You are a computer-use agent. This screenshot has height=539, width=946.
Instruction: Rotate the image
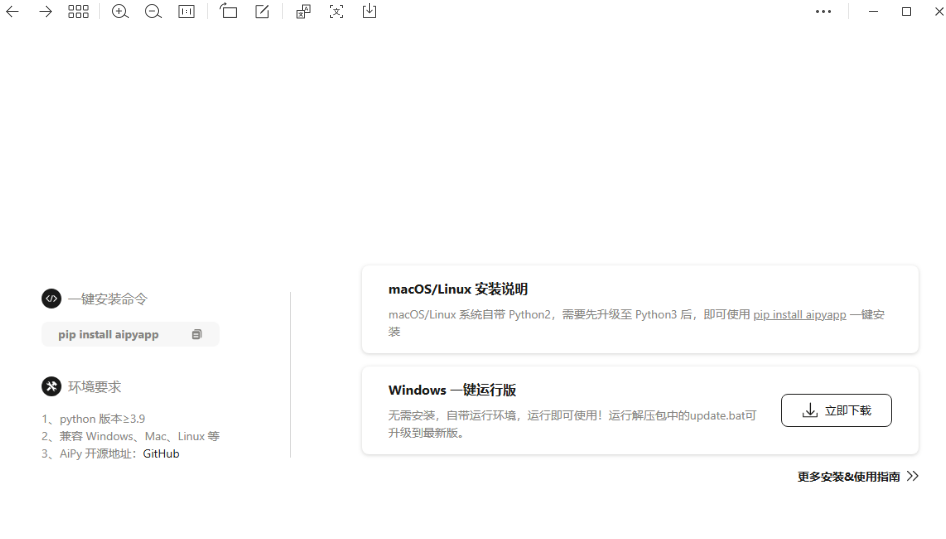(229, 12)
